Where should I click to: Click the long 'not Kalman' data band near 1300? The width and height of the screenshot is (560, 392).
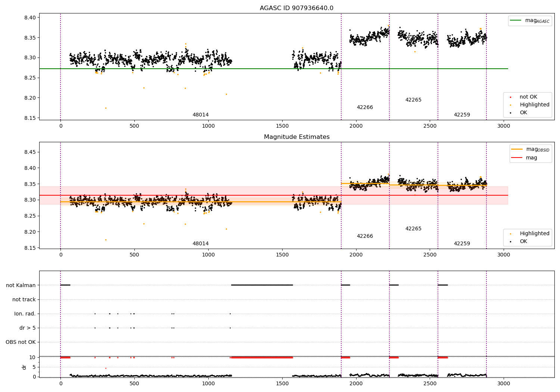tap(262, 285)
